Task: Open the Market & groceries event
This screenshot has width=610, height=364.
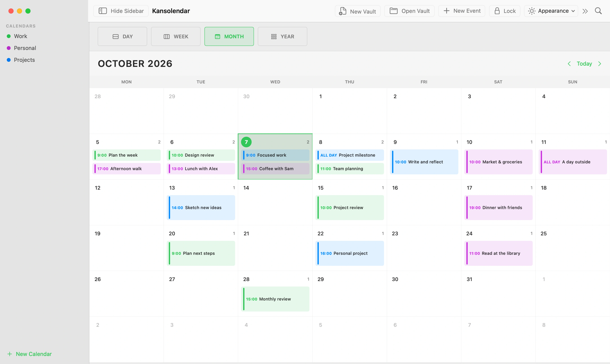Action: 498,162
